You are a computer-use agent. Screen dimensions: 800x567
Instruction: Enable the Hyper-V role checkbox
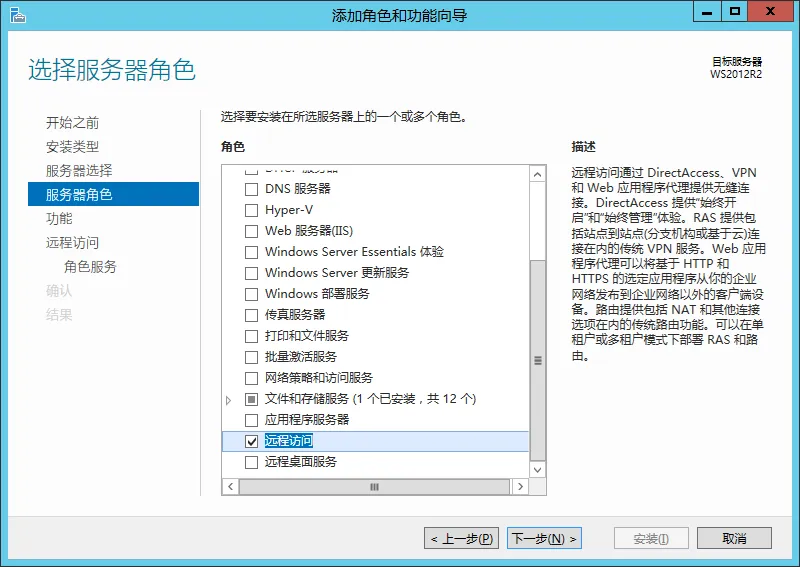tap(252, 210)
